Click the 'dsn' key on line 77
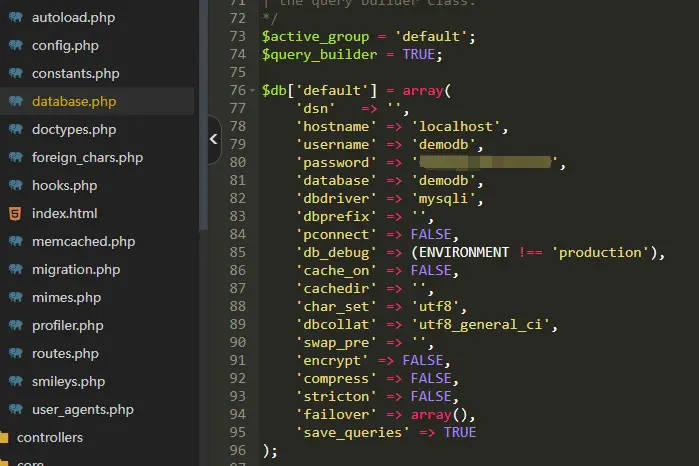The width and height of the screenshot is (699, 466). point(316,108)
